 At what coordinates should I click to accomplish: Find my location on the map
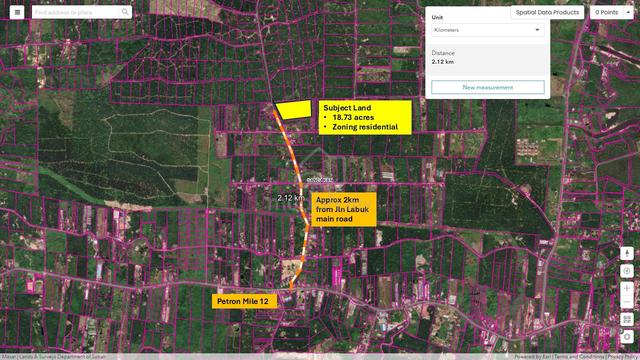pyautogui.click(x=627, y=271)
